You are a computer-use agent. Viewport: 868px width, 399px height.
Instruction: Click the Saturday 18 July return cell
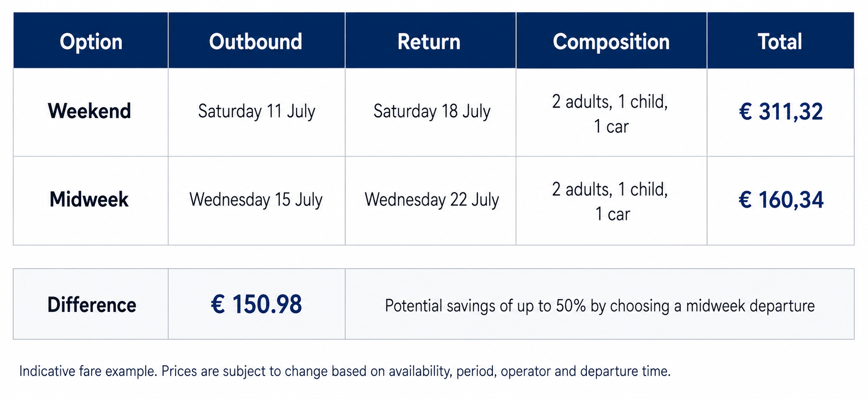pos(432,112)
